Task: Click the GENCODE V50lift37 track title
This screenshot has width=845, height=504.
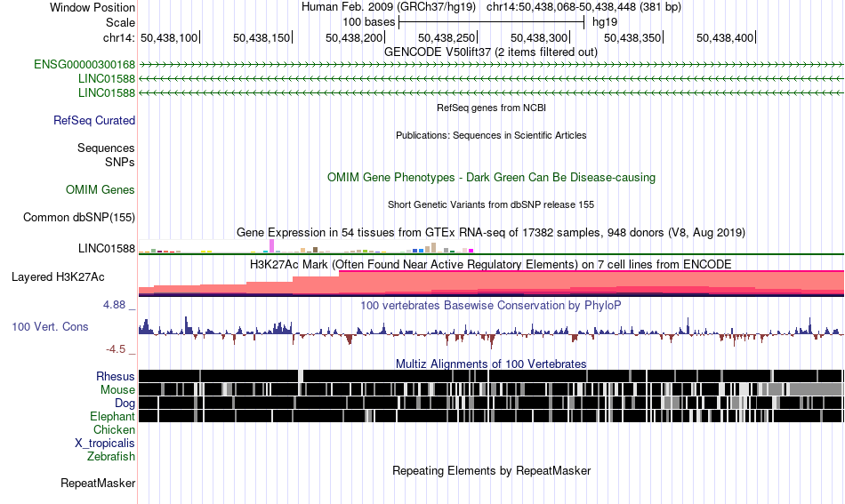Action: [491, 52]
